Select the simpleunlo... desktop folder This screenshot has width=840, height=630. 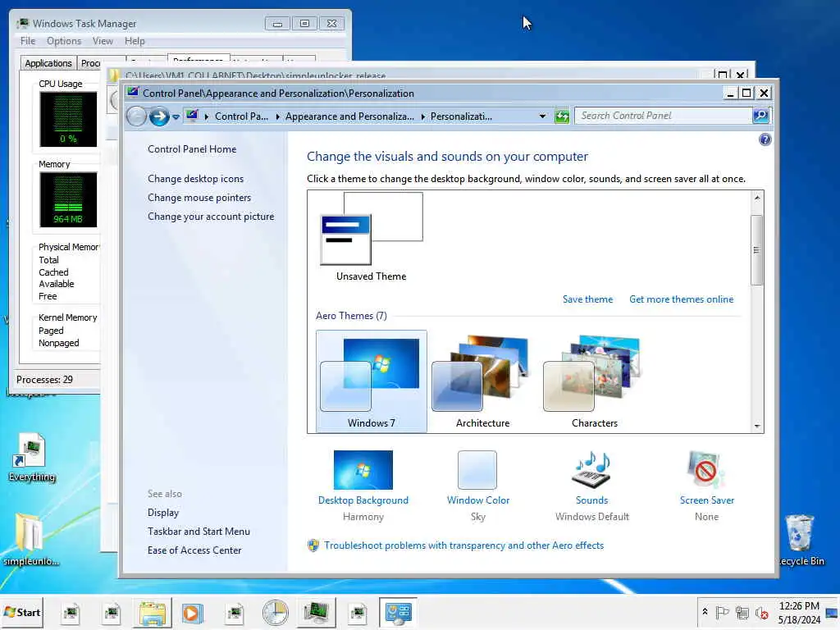31,540
